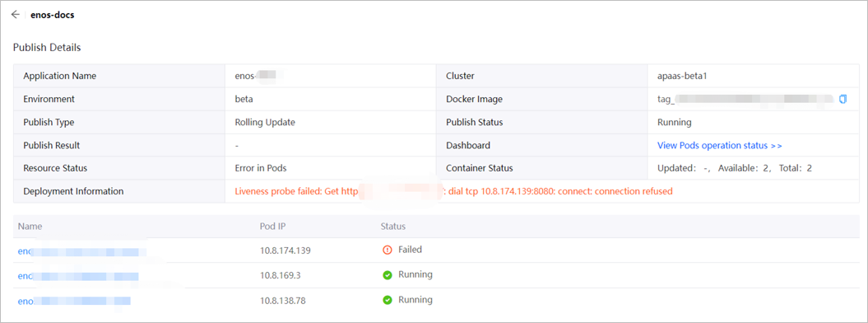The width and height of the screenshot is (868, 323).
Task: Click the enos-docs page title
Action: tap(53, 15)
